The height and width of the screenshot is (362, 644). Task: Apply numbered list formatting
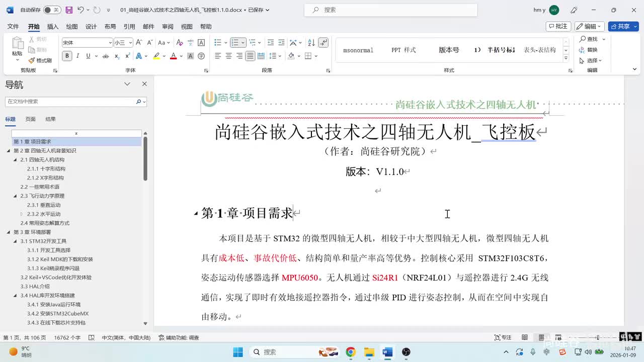(x=235, y=43)
